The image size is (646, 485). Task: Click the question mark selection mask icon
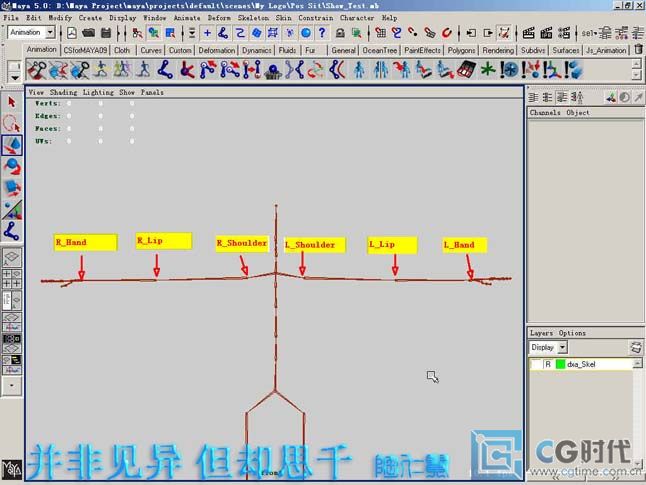pyautogui.click(x=322, y=33)
